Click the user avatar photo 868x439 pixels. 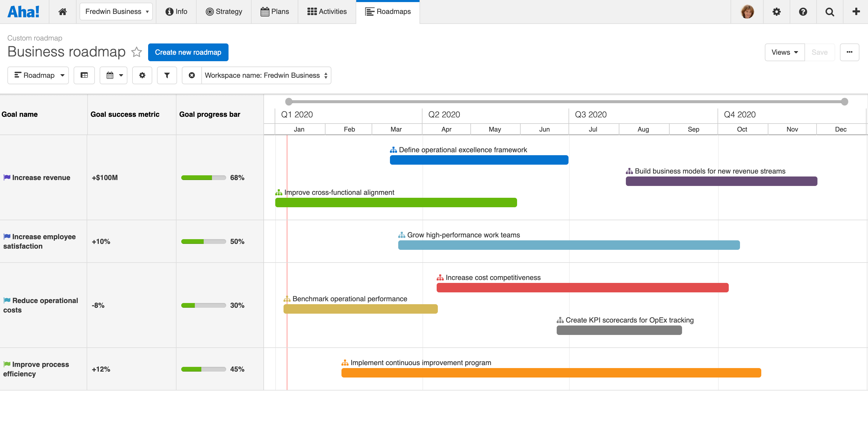[x=747, y=12]
